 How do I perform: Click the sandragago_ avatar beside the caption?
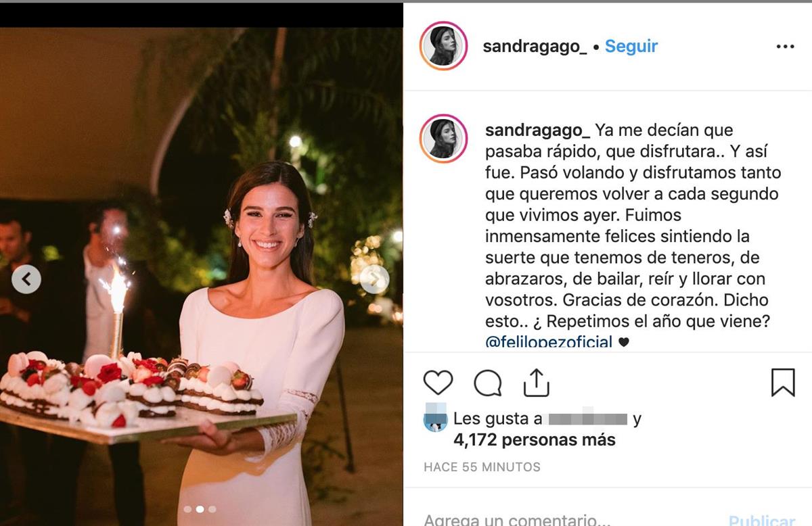[444, 139]
